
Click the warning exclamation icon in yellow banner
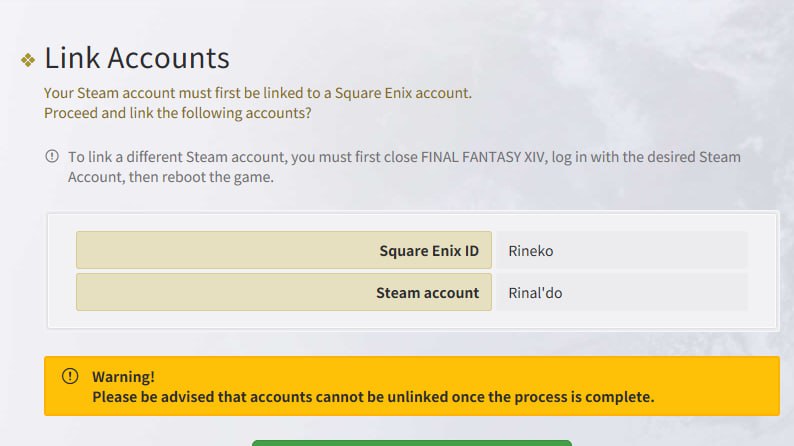point(69,377)
